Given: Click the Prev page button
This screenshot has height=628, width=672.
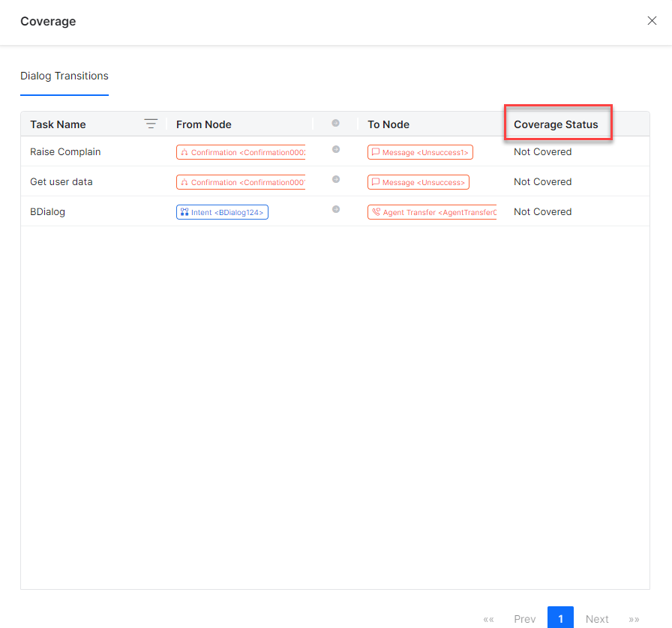Looking at the screenshot, I should [525, 618].
